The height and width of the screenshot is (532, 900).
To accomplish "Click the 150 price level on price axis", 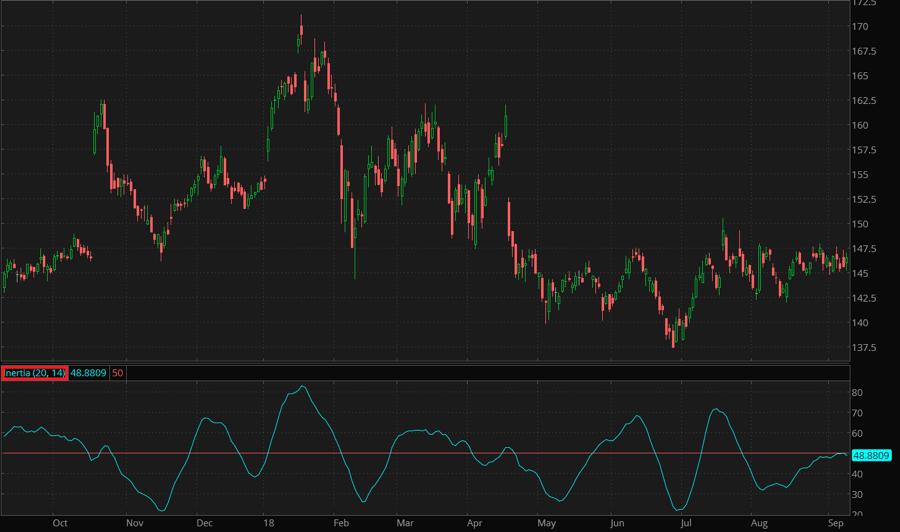I will pyautogui.click(x=859, y=224).
